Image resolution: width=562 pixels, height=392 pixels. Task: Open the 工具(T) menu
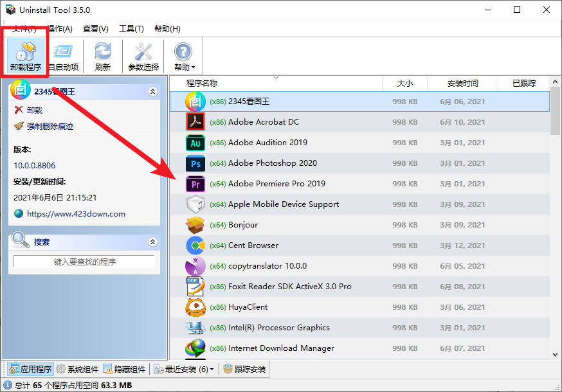click(131, 29)
